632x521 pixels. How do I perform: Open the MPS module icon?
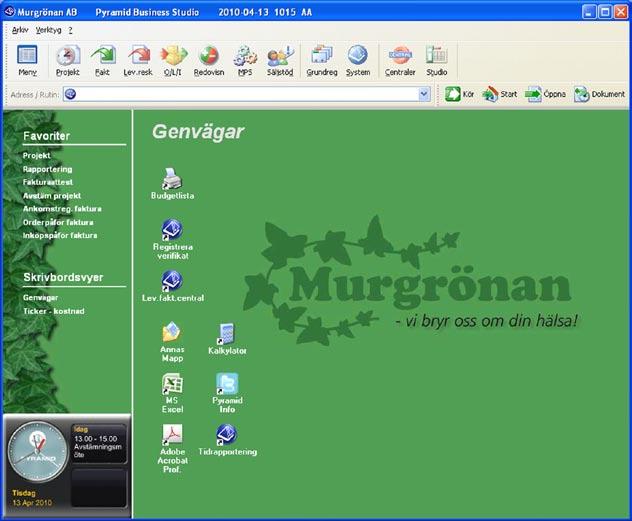245,60
